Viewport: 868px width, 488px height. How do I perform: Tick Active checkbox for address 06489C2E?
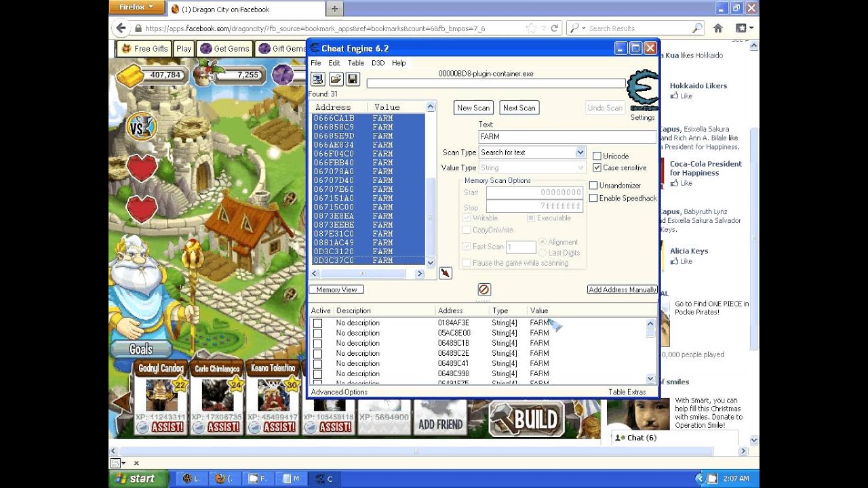pyautogui.click(x=317, y=354)
